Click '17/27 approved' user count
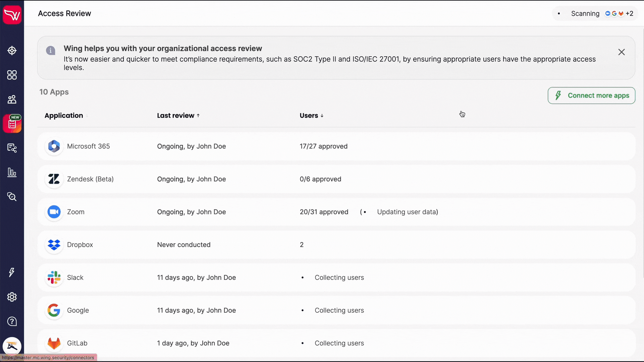644x362 pixels. pyautogui.click(x=324, y=146)
